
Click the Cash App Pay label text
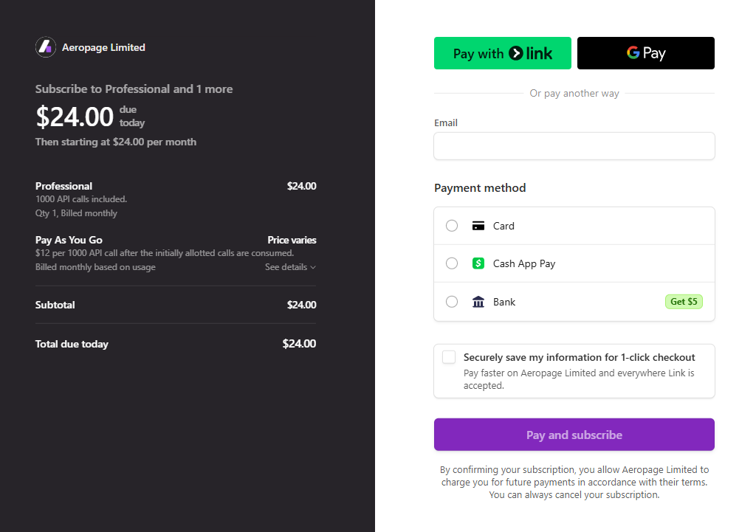click(524, 263)
